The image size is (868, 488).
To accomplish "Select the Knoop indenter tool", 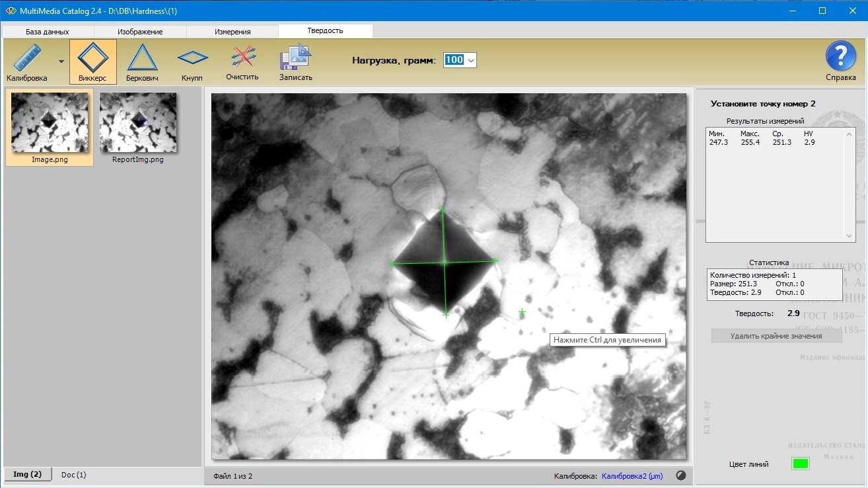I will 192,61.
